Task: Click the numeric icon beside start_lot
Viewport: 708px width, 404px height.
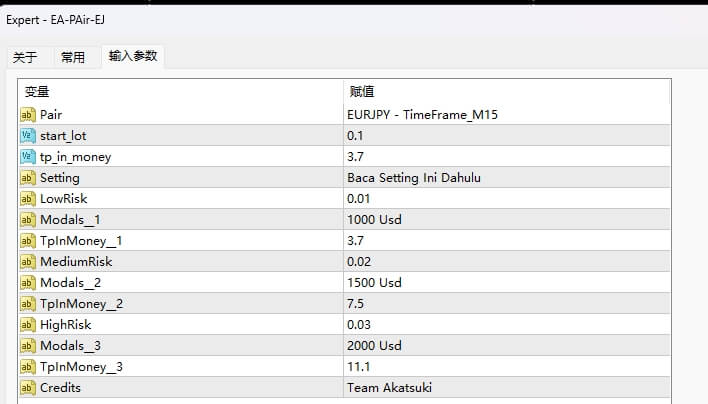Action: [28, 136]
